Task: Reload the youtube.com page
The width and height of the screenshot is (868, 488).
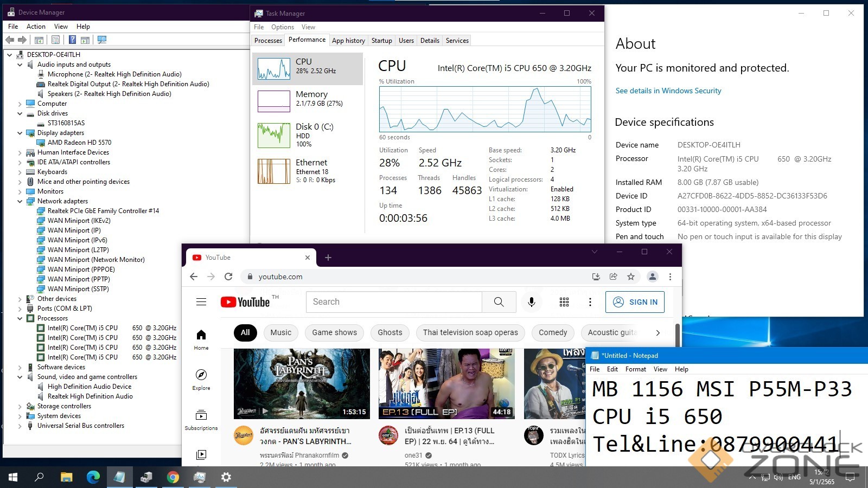Action: pyautogui.click(x=228, y=277)
